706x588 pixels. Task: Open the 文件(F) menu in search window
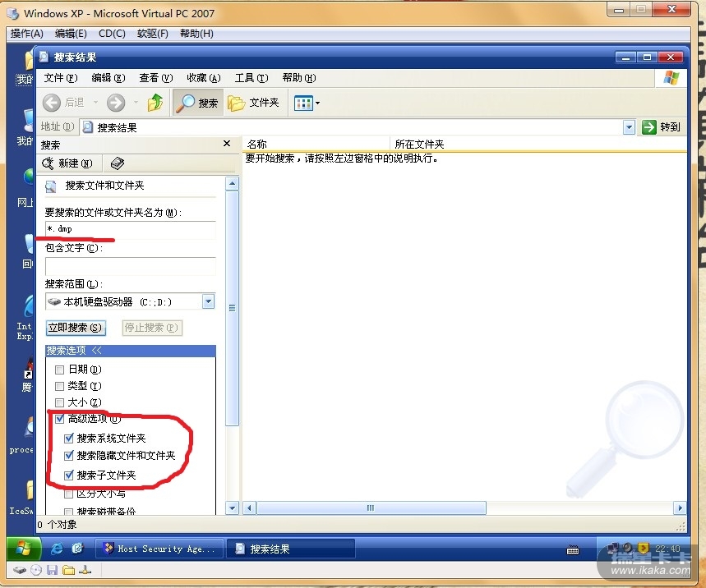pos(61,78)
